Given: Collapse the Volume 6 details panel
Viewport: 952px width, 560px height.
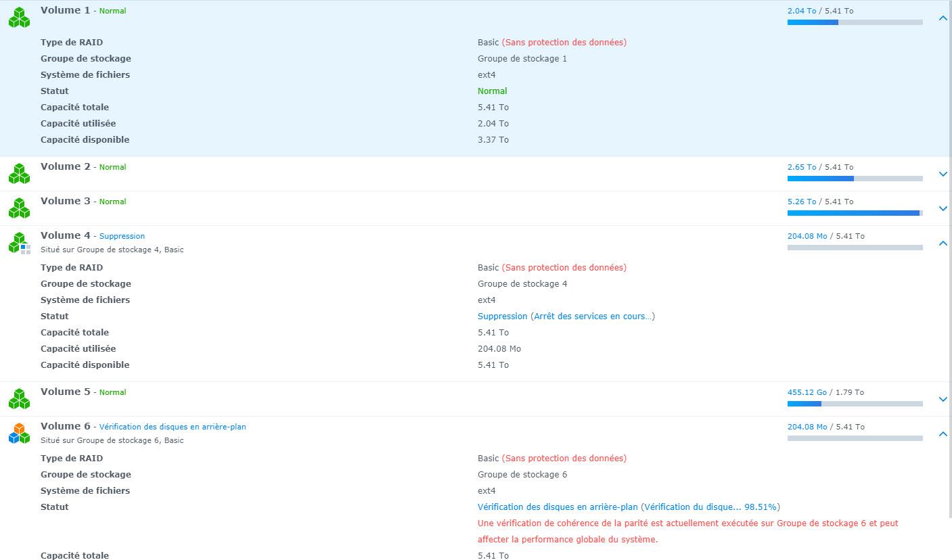Looking at the screenshot, I should (x=943, y=434).
